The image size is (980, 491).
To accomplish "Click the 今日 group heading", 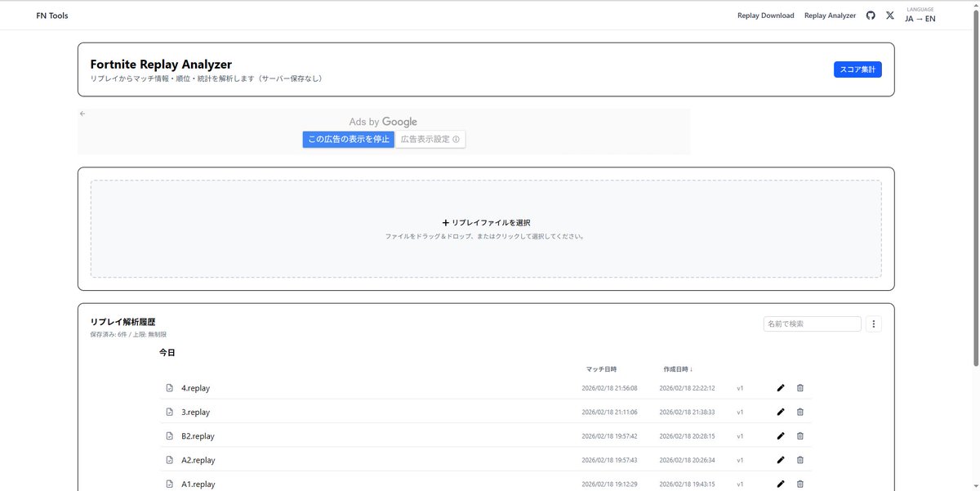I will coord(167,353).
